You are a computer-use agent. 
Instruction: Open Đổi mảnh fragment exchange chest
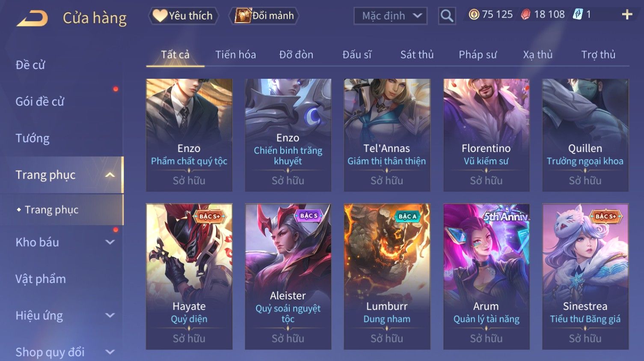click(264, 16)
